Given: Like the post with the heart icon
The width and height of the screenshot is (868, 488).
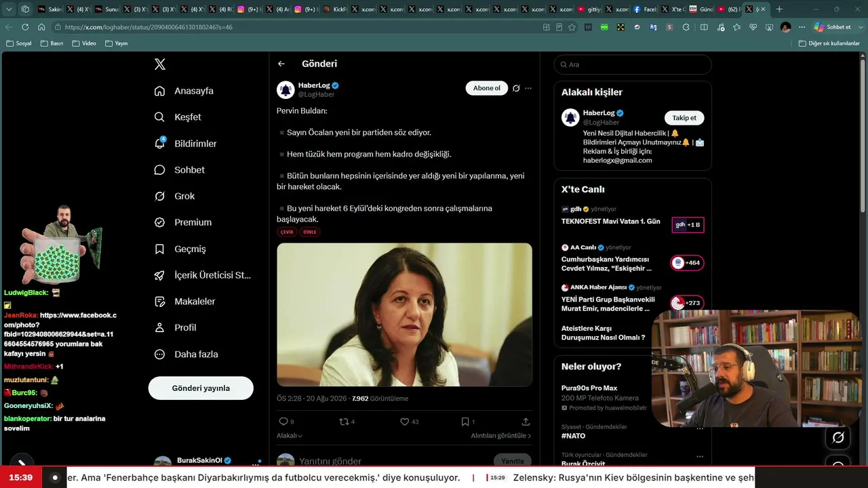Looking at the screenshot, I should tap(405, 422).
